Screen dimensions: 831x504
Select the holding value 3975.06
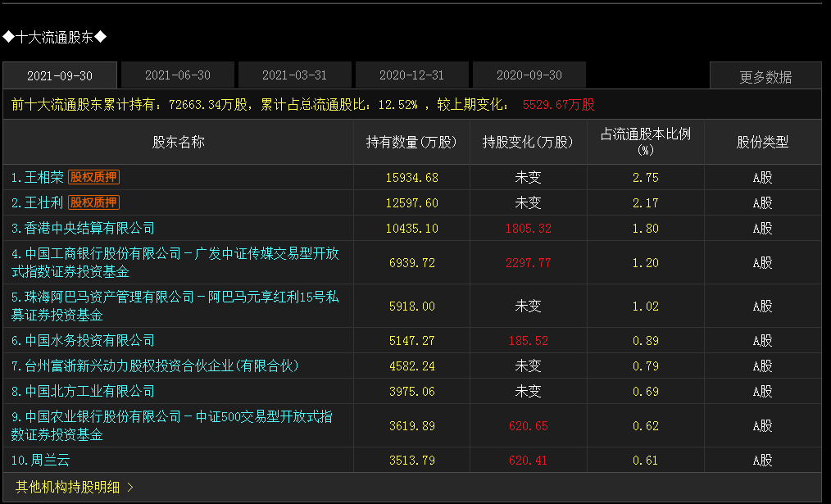[411, 392]
